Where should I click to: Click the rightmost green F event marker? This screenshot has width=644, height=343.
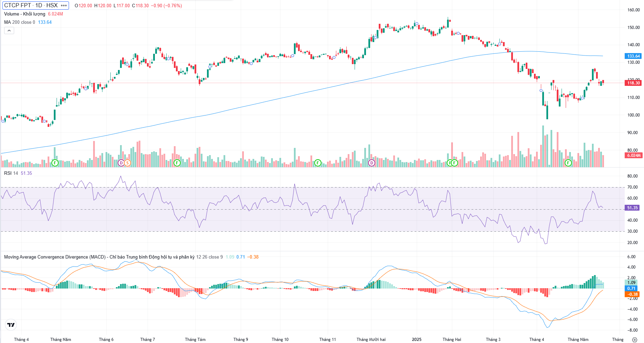pyautogui.click(x=568, y=163)
